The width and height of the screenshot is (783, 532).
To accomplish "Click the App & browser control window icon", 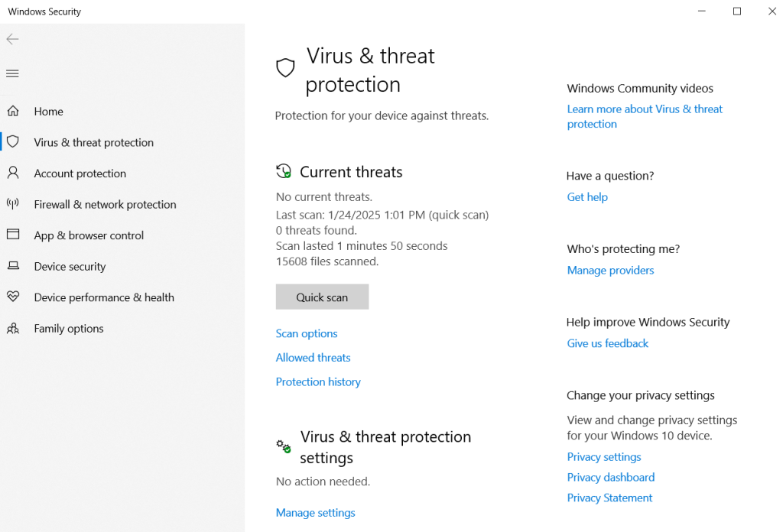I will click(x=13, y=235).
